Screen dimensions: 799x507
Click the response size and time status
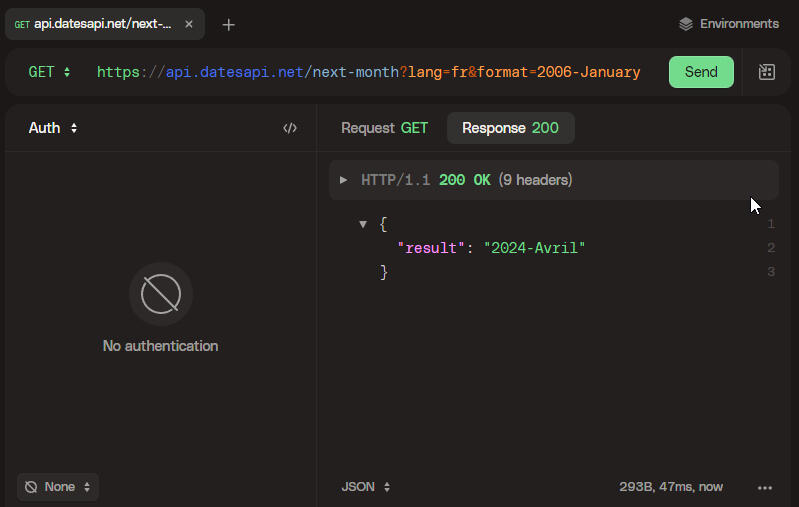(x=671, y=487)
